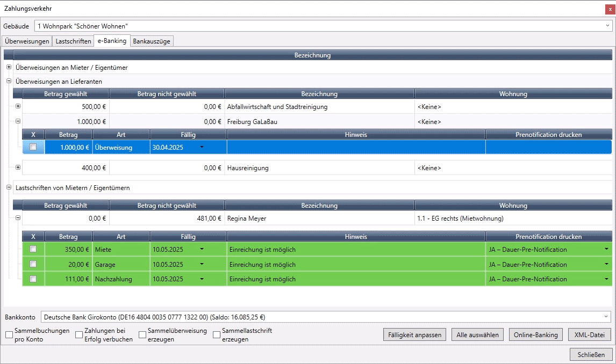Open the Gebäude dropdown
This screenshot has height=364, width=616.
click(x=607, y=26)
